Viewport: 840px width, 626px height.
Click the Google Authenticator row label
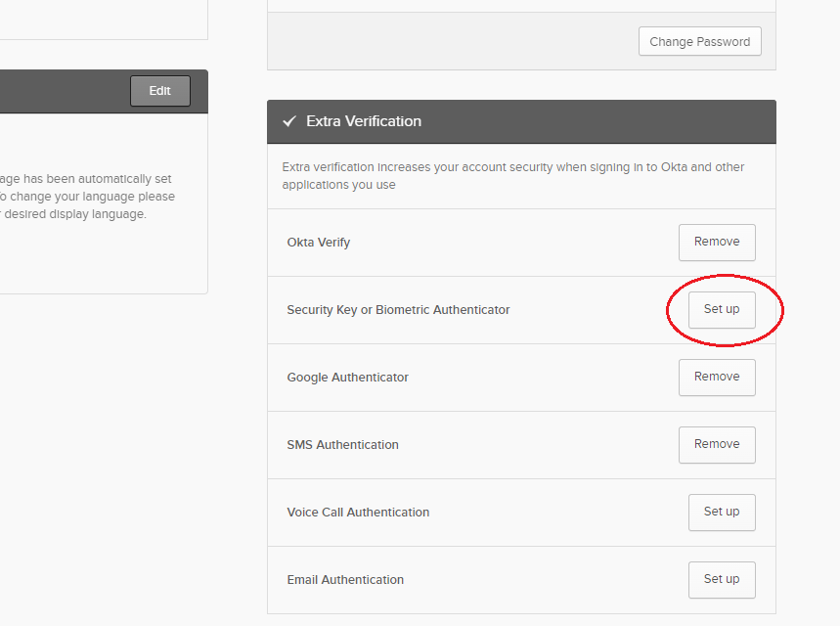point(347,378)
